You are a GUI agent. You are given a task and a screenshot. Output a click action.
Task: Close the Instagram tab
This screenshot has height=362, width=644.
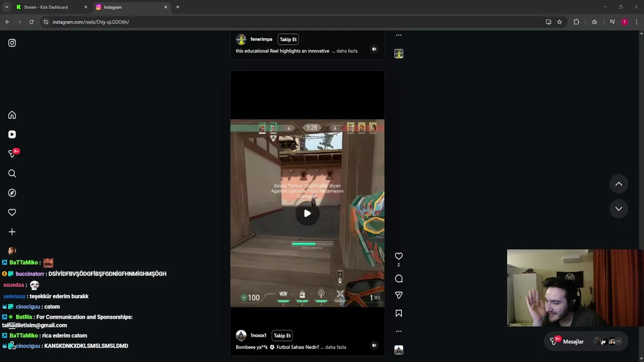coord(166,7)
